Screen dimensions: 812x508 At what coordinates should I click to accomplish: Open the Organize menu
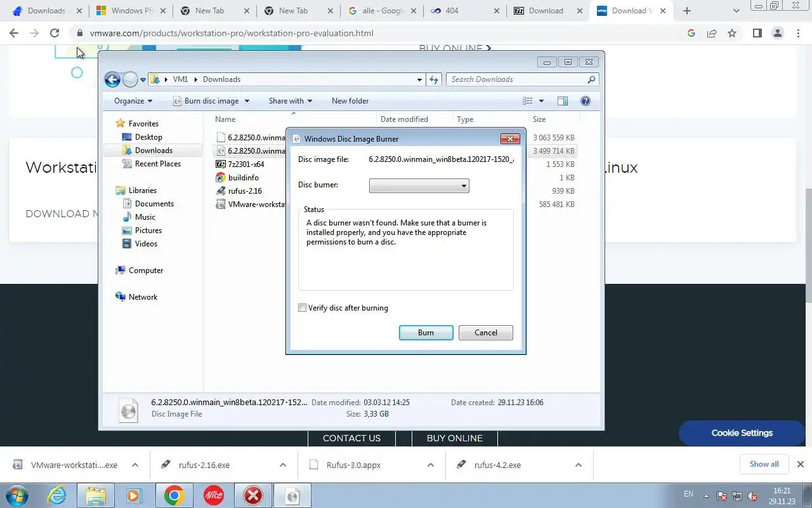(x=133, y=101)
